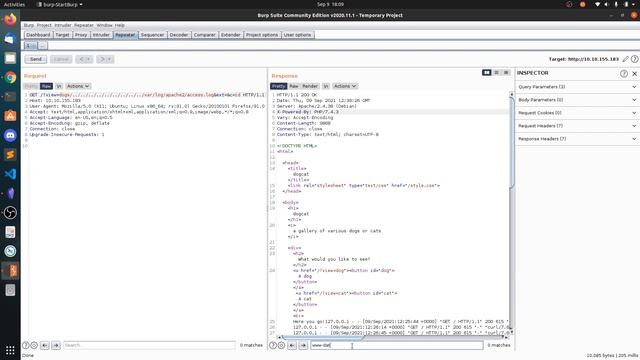
Task: Open Activities overview
Action: click(x=14, y=4)
